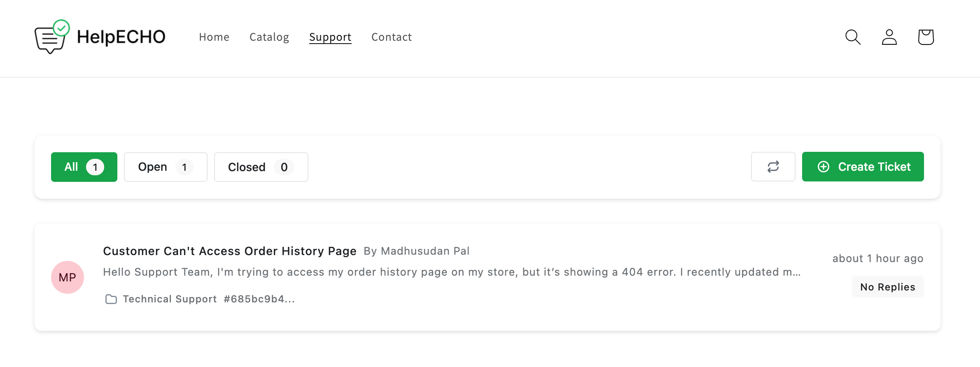Open ticket "Customer Can't Access Order History Page"
The height and width of the screenshot is (367, 980).
tap(229, 251)
